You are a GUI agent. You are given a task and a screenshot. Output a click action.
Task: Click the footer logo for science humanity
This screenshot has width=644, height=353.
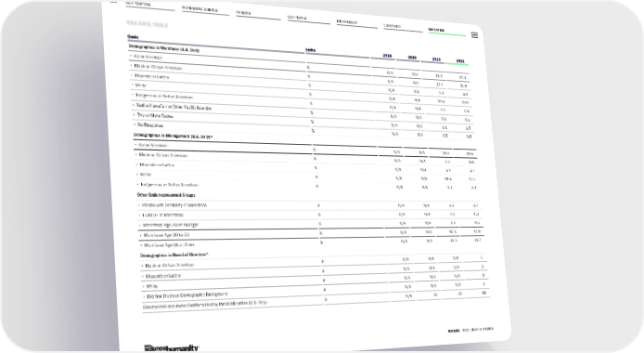(172, 347)
